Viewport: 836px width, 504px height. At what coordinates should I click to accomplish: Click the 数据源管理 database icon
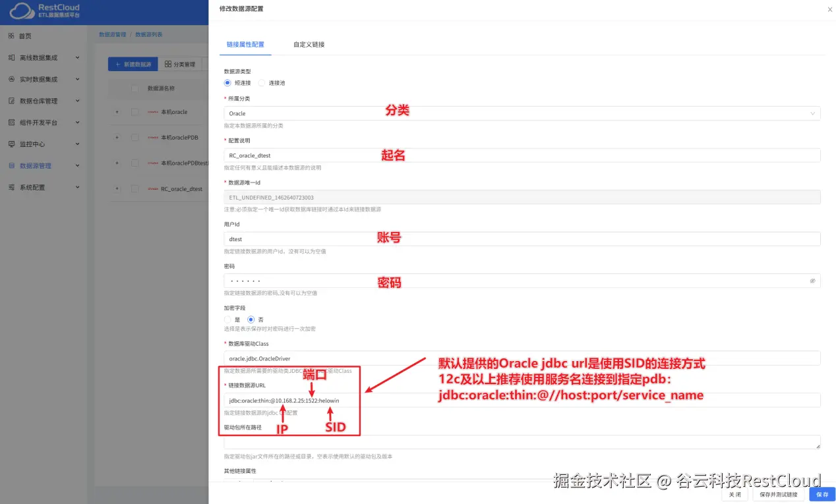(12, 165)
